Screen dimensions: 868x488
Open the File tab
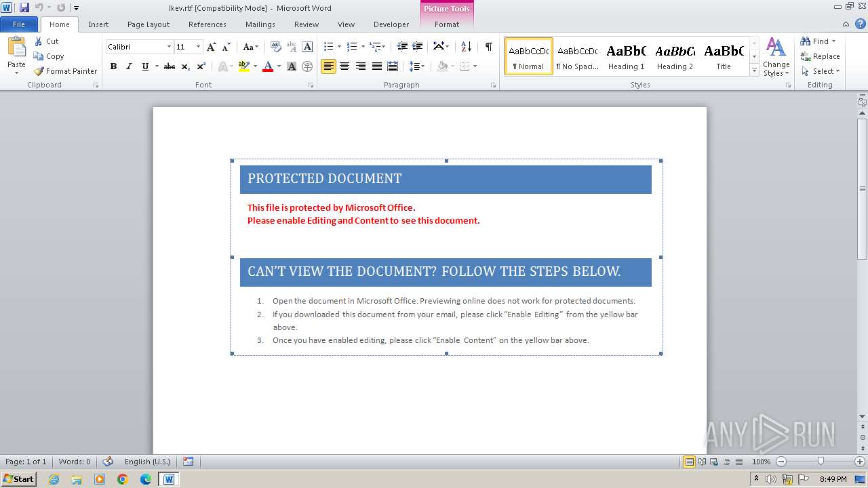(19, 24)
